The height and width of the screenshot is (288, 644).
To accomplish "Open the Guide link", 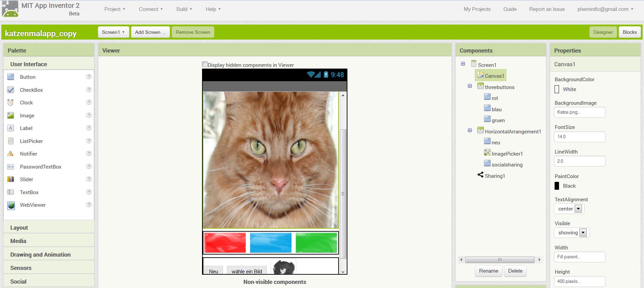I will point(510,9).
